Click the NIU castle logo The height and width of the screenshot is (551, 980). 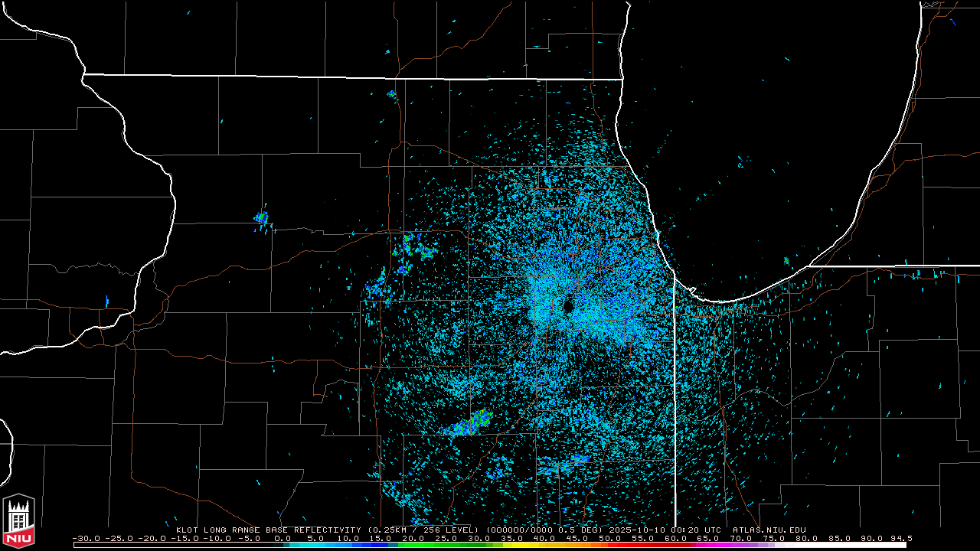point(18,520)
